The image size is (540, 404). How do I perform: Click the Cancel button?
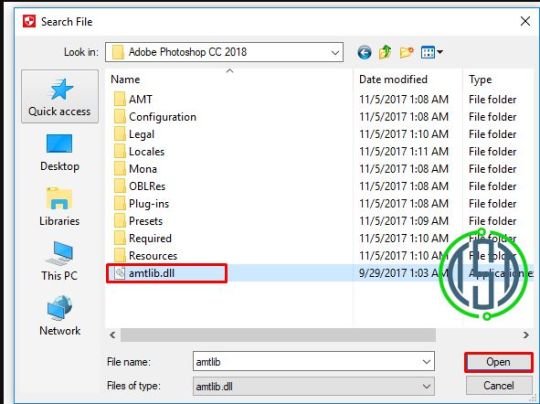499,385
